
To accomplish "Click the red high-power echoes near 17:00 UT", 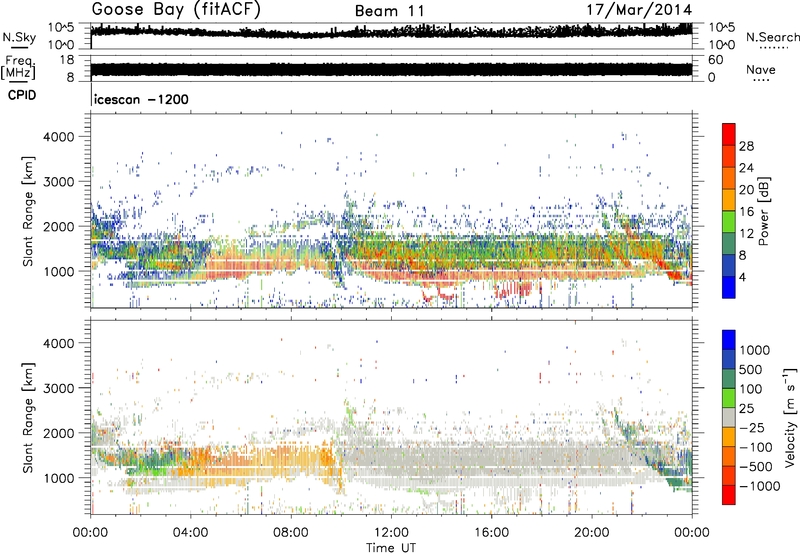I will (513, 290).
